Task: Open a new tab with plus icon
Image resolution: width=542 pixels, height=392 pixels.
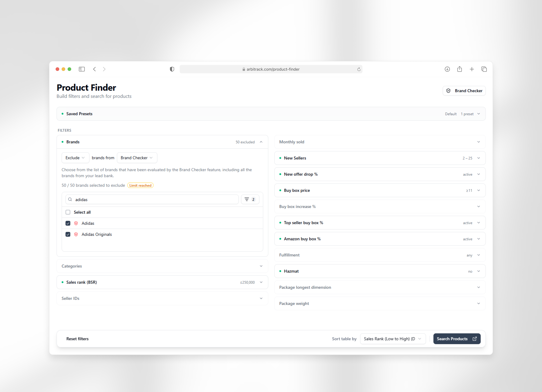Action: pos(472,69)
